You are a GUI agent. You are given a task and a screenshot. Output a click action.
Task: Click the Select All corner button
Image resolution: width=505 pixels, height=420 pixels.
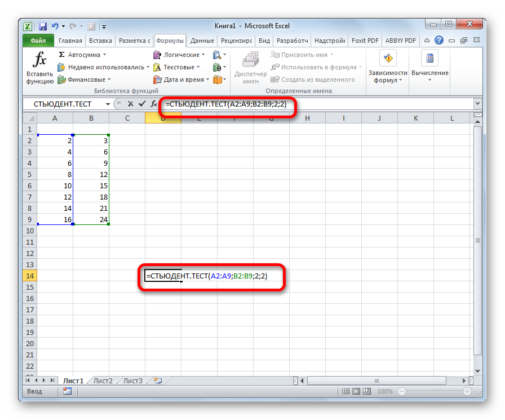tap(30, 118)
